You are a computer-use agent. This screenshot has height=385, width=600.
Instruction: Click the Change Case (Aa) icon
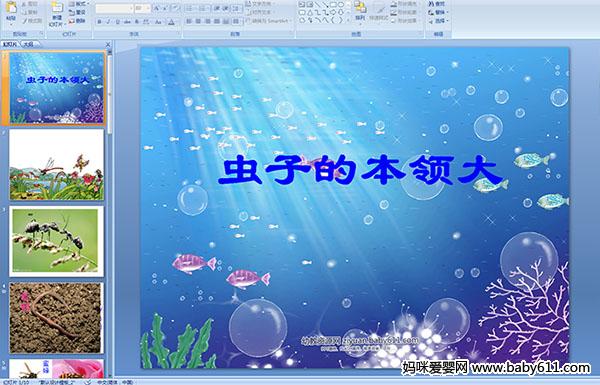[158, 22]
